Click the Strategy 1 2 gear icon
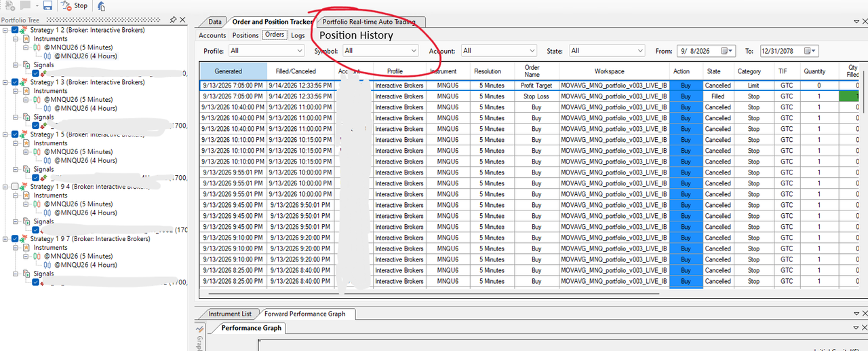 [x=24, y=30]
